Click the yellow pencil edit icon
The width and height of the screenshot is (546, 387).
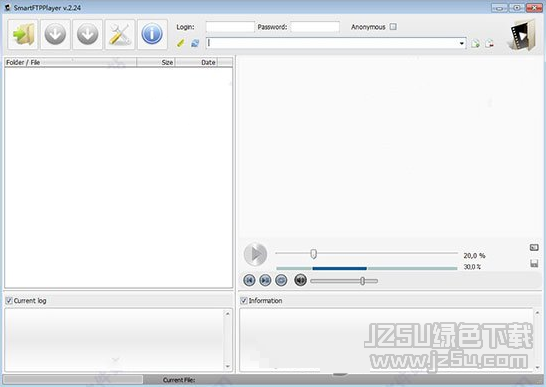(180, 43)
